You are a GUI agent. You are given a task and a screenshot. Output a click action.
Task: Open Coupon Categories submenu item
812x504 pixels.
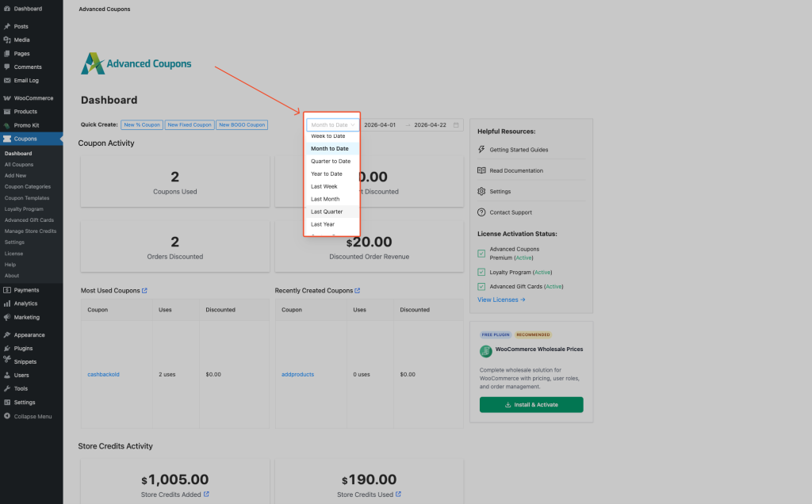(28, 187)
